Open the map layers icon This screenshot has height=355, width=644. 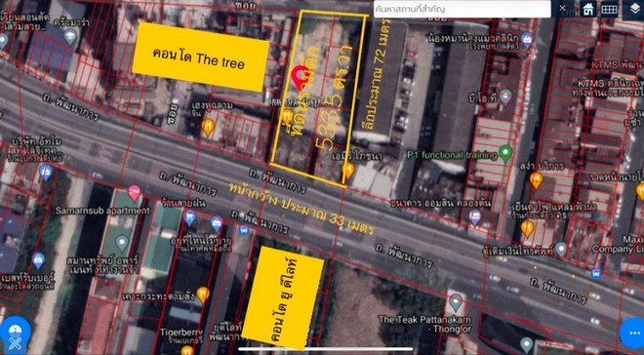pos(635,9)
